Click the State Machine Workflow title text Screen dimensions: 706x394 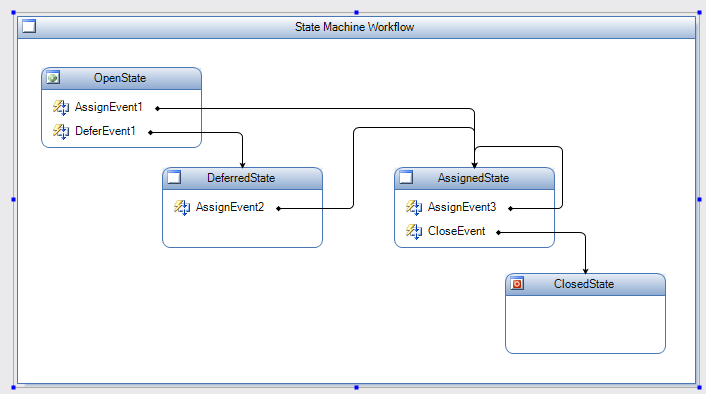354,27
